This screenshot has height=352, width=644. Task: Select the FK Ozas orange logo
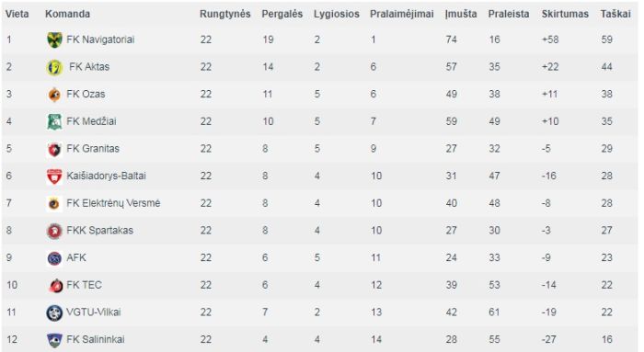[54, 95]
